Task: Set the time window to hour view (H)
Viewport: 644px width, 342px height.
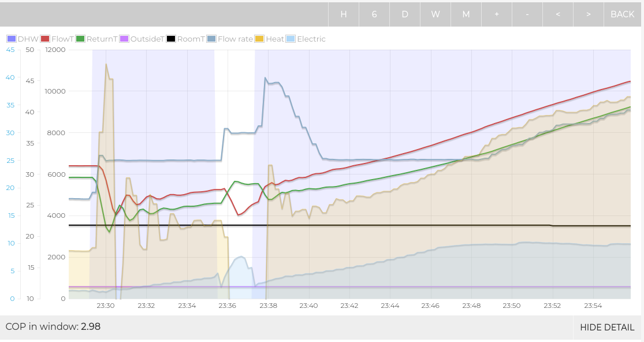Action: (344, 14)
